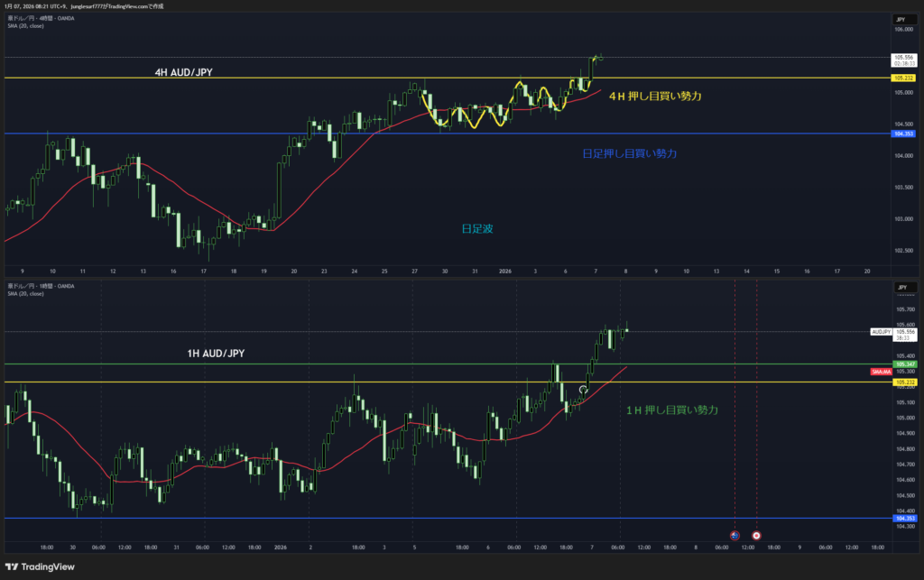The width and height of the screenshot is (924, 580).
Task: Open JPY currency selector on upper chart
Action: pos(902,19)
